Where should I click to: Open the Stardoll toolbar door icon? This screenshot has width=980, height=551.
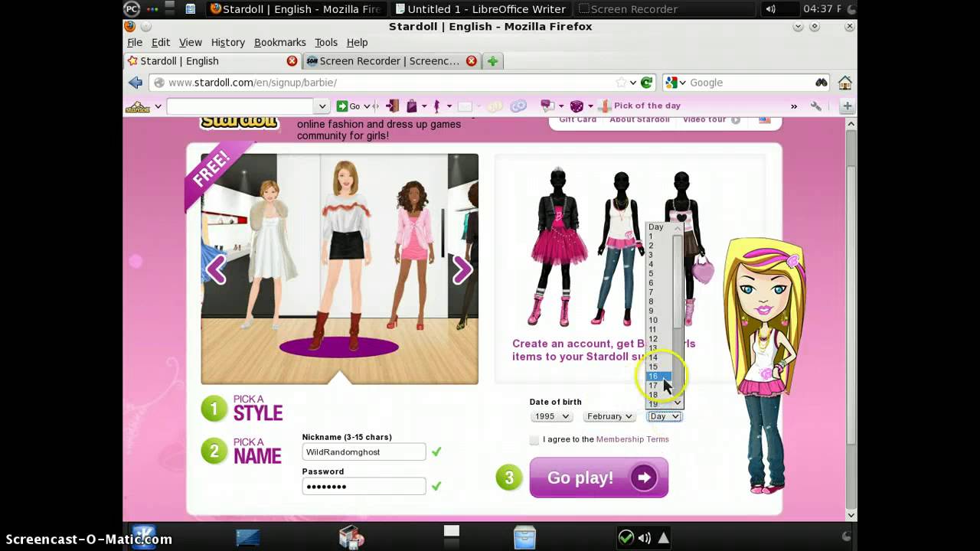tap(393, 106)
